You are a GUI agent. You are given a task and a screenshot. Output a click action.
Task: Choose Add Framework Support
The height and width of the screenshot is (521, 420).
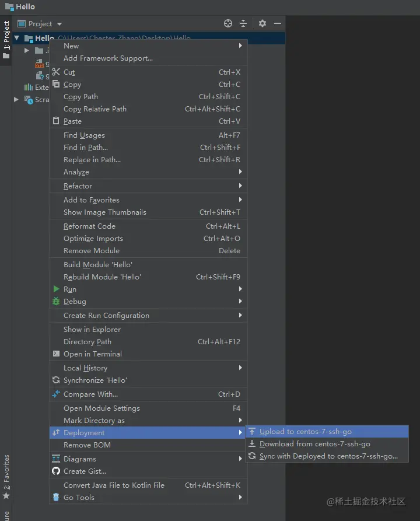click(x=148, y=58)
